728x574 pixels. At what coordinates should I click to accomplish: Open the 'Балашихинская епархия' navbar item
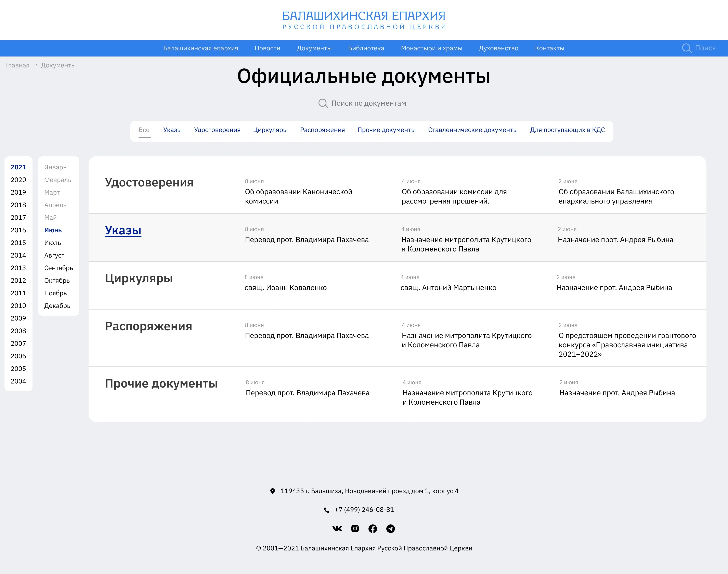(x=201, y=48)
